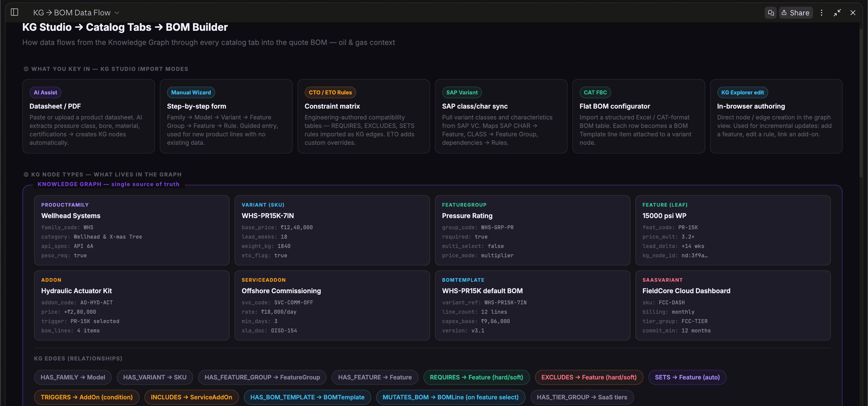
Task: Click the SETS → Feature (auto) chip
Action: coord(687,377)
